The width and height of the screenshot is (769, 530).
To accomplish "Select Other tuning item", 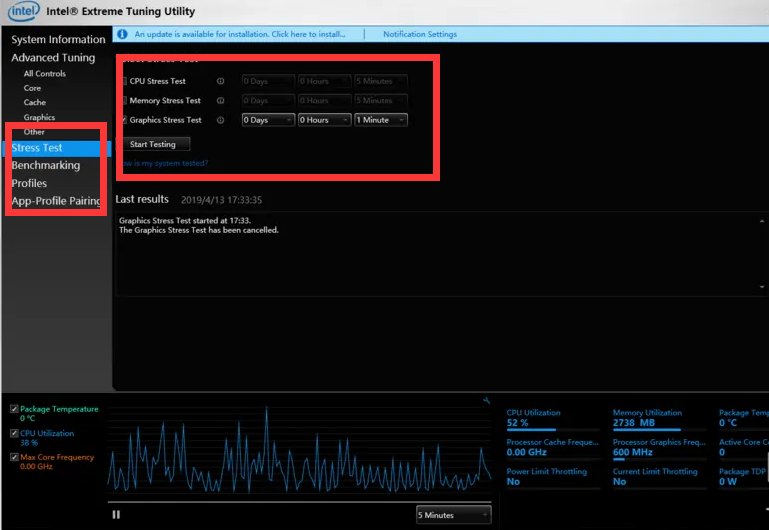I will [34, 132].
